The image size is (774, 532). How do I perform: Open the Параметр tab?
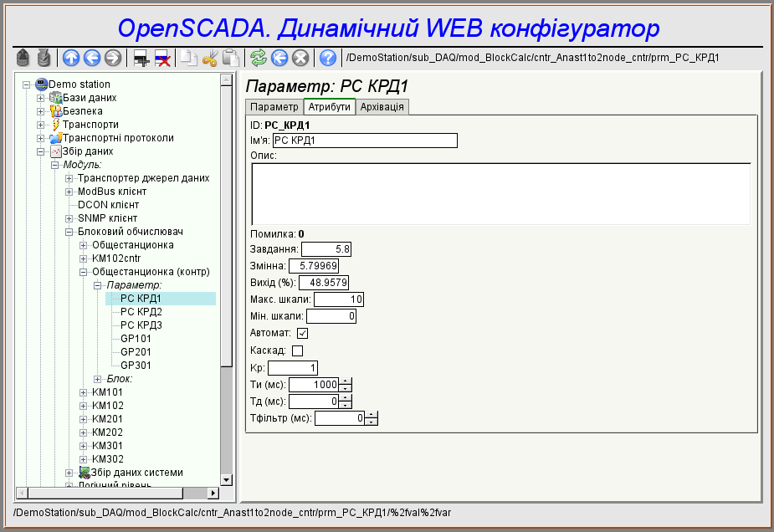coord(274,107)
